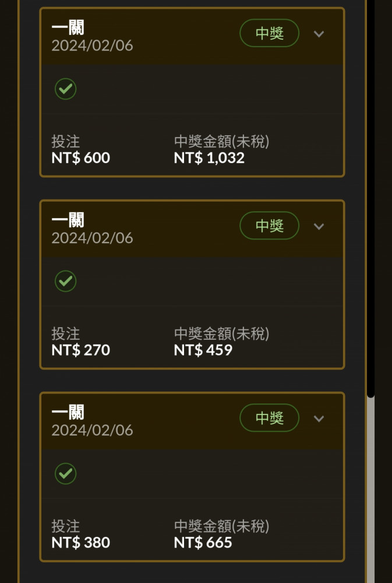The image size is (392, 583).
Task: Tap the 中獎 badge on the NT$ 270 bet card
Action: point(269,225)
